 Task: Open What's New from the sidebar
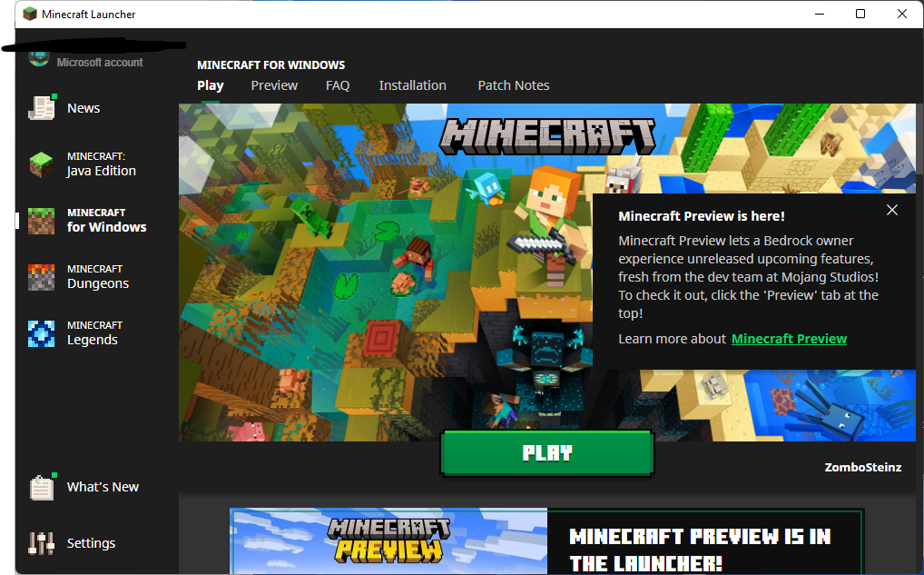[x=103, y=487]
